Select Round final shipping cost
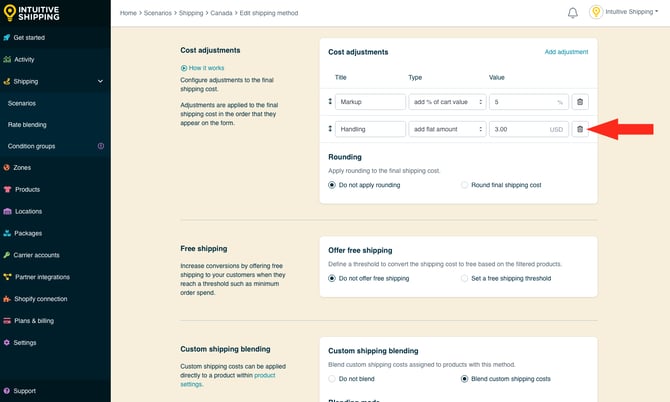Viewport: 670px width, 402px height. [x=464, y=185]
